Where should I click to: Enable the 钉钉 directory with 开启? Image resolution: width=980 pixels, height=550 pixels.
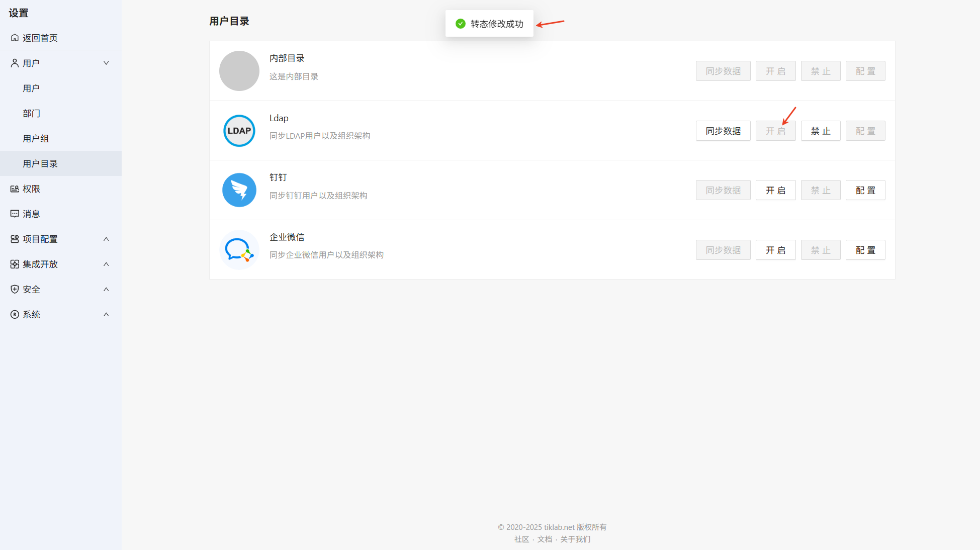coord(775,190)
